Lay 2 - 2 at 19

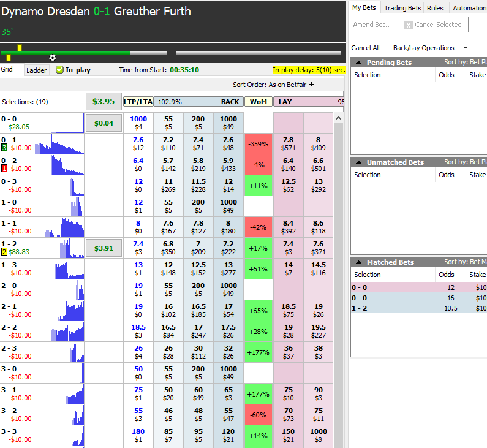(289, 331)
